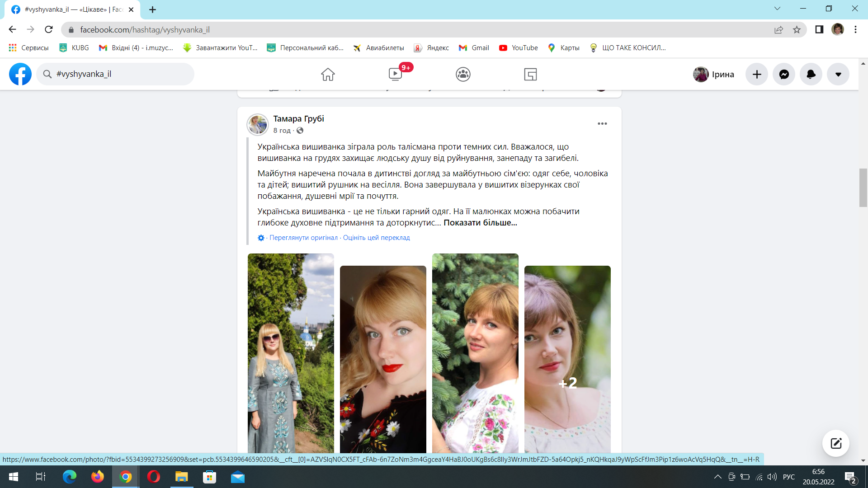This screenshot has width=868, height=488.
Task: Toggle the browser side panel
Action: pyautogui.click(x=819, y=30)
